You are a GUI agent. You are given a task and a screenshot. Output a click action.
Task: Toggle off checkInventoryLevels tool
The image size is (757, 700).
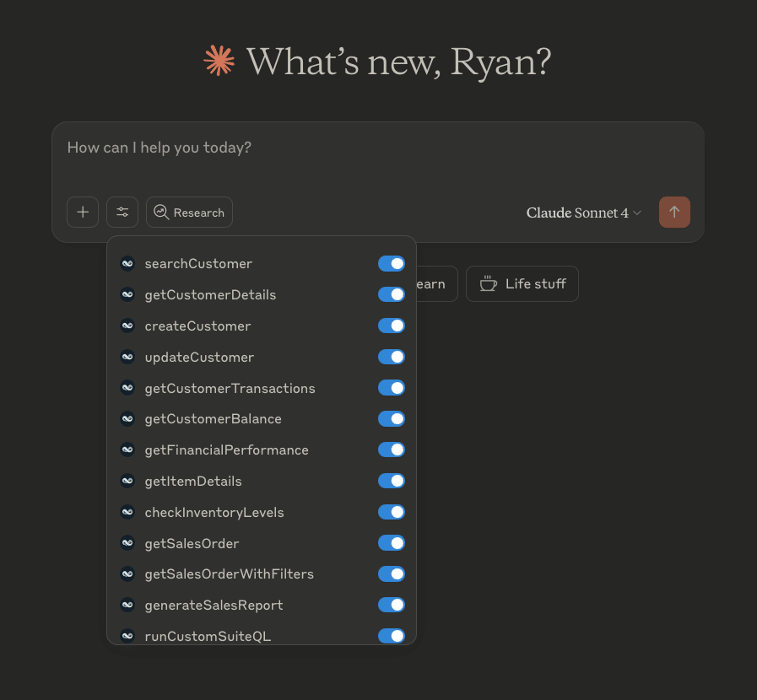click(x=392, y=513)
